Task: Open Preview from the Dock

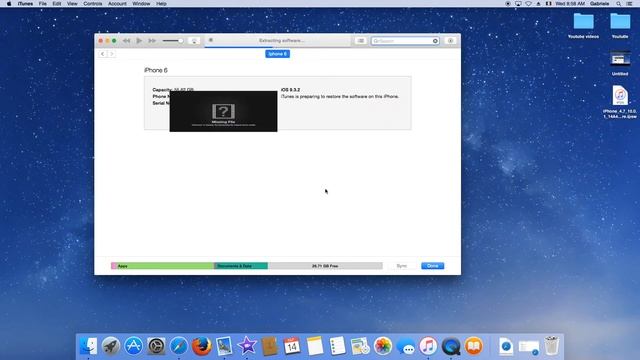Action: tap(224, 346)
